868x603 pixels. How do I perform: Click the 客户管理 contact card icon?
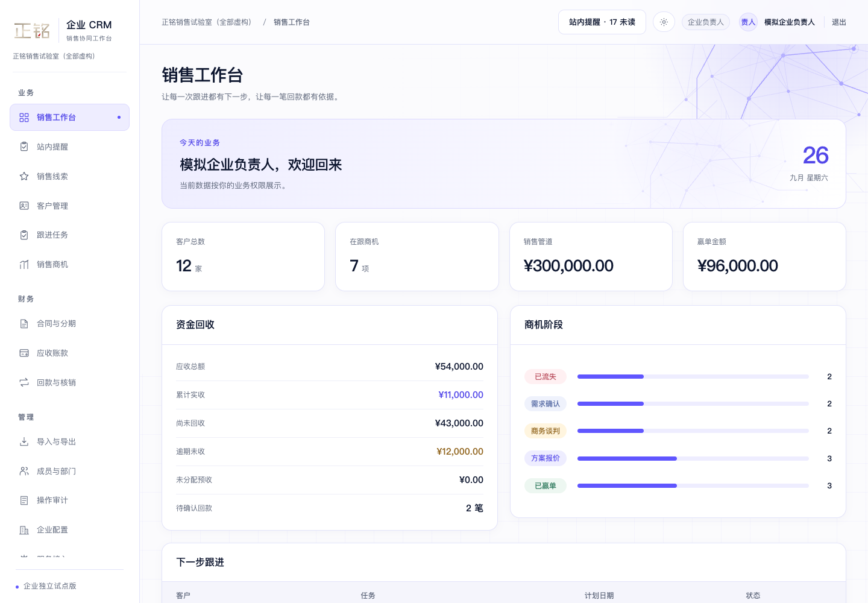(x=24, y=206)
